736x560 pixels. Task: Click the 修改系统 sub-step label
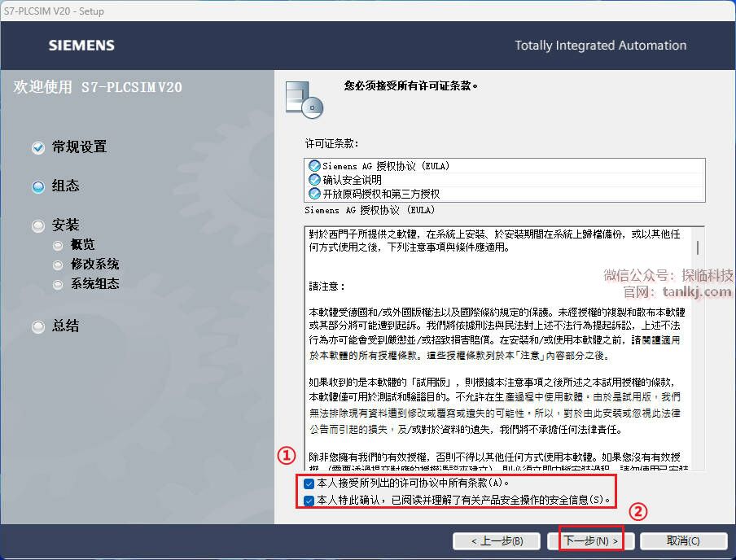point(94,265)
